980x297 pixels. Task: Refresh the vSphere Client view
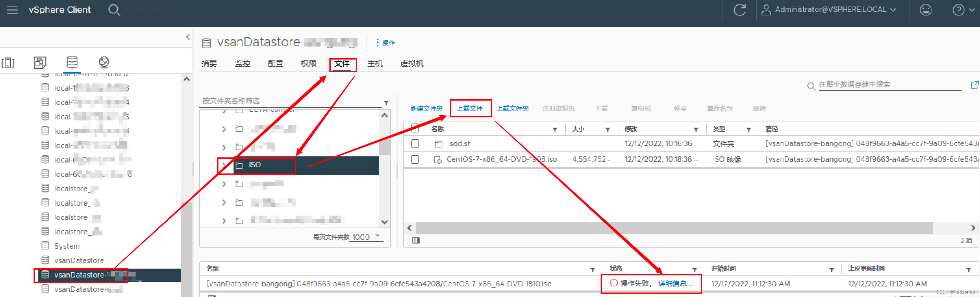[x=740, y=10]
